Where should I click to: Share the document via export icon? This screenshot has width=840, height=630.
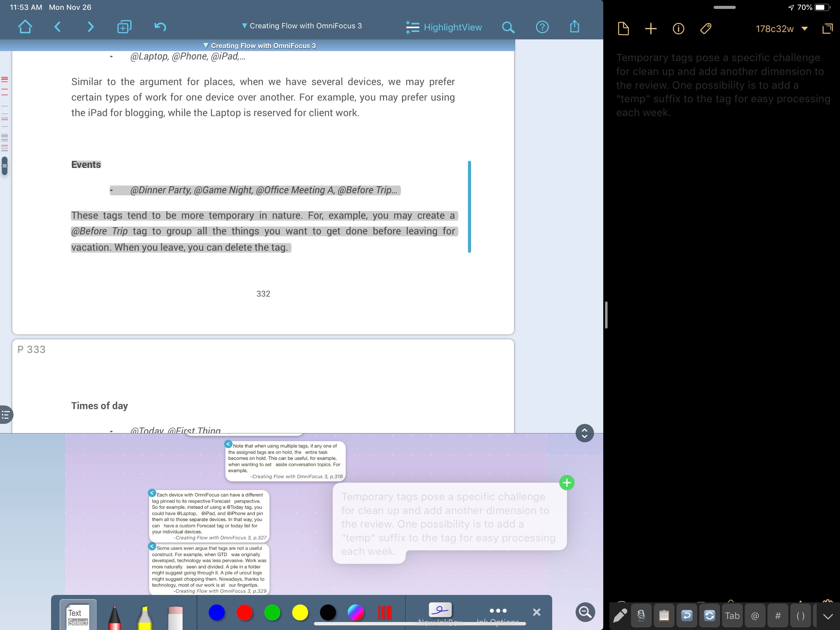pos(575,26)
